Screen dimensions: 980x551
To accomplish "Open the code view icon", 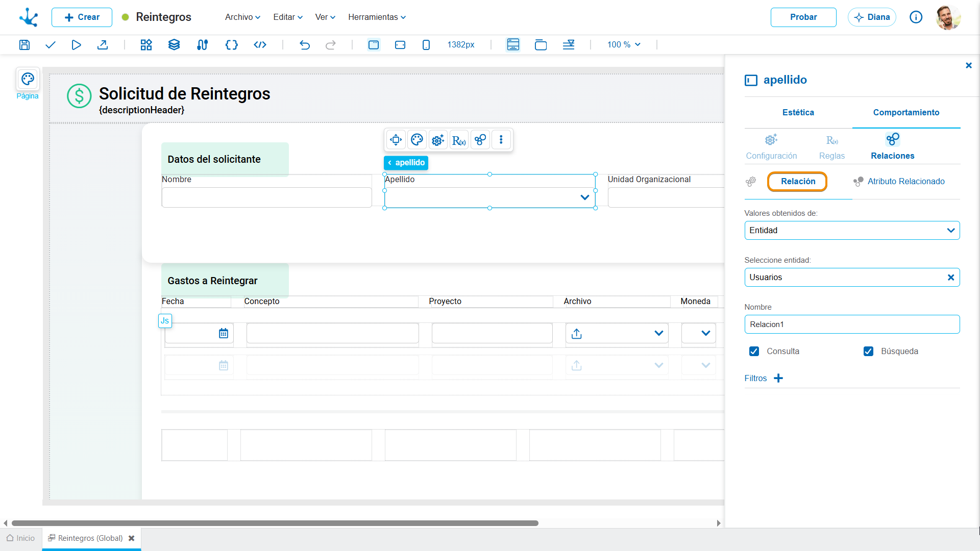I will 260,45.
